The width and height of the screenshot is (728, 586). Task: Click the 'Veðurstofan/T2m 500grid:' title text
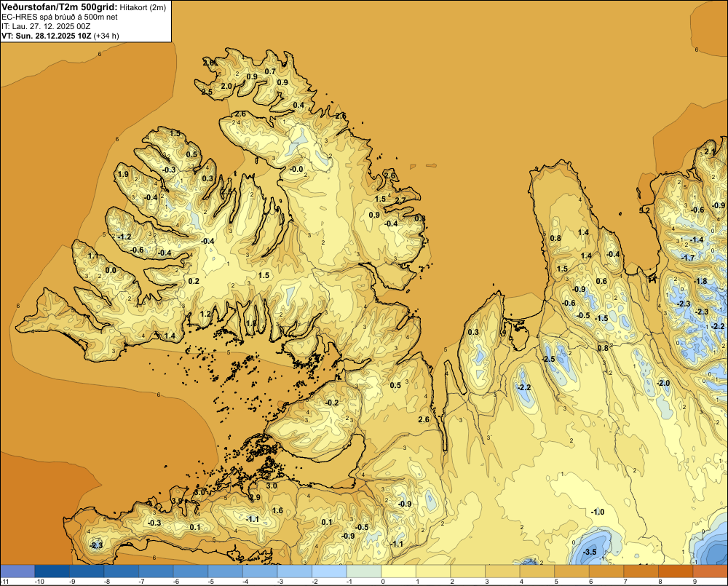[x=59, y=7]
